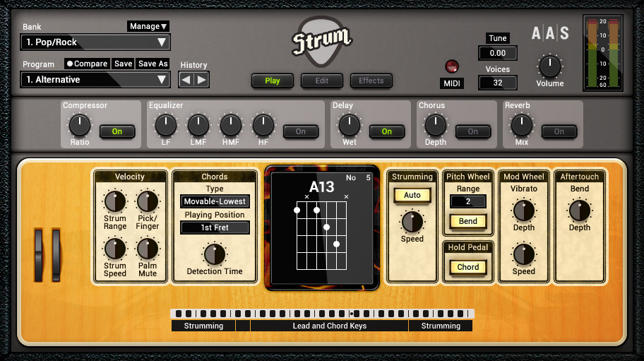
Task: Toggle the Delay On switch
Action: pyautogui.click(x=387, y=131)
